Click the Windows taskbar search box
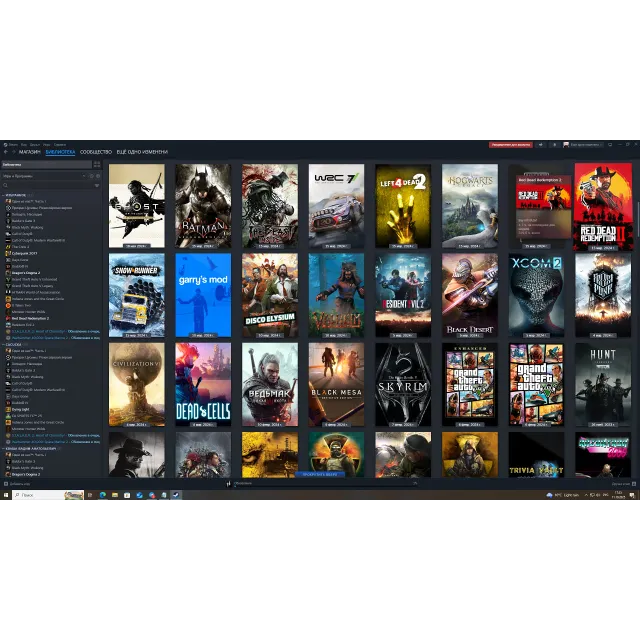 [x=48, y=495]
